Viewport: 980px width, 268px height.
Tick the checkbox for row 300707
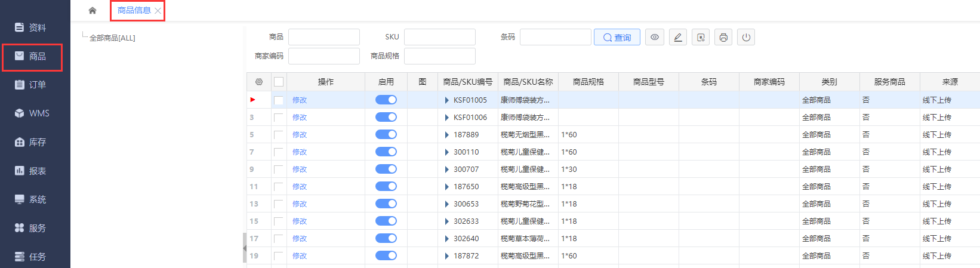[x=279, y=170]
